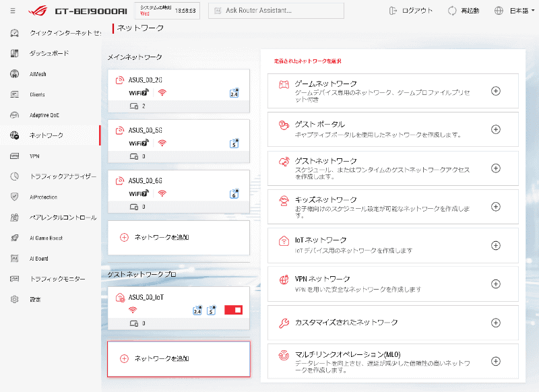Viewport: 539px width, 392px height.
Task: Click the AI Game Boost rocket icon
Action: point(14,238)
